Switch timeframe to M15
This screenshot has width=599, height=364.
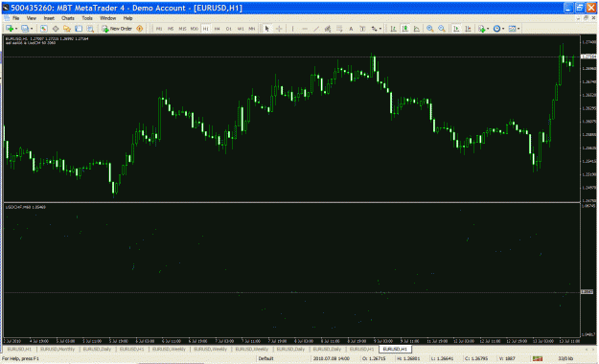(x=182, y=29)
